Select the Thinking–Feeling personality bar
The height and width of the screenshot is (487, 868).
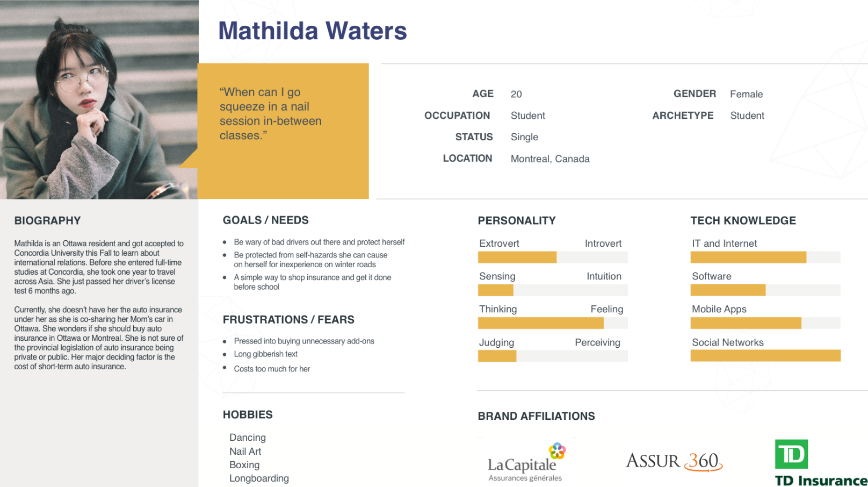553,323
